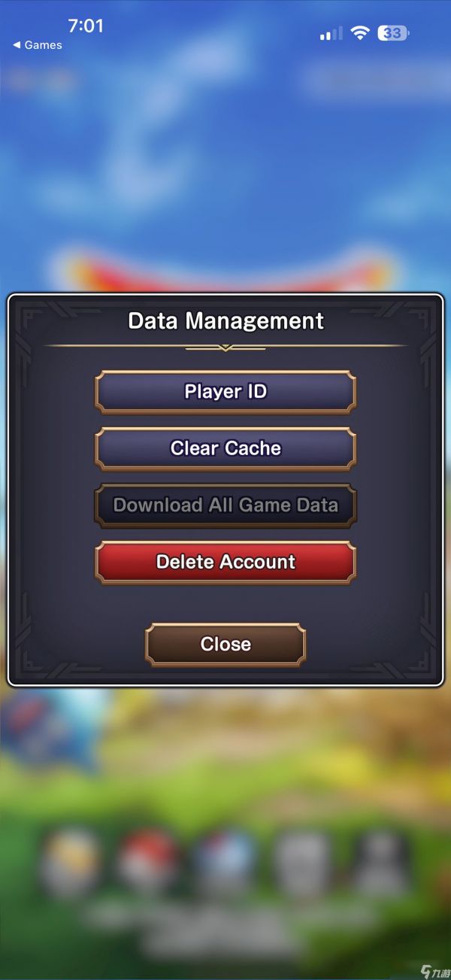Tap the greyed-out Download All Game Data button

tap(225, 505)
